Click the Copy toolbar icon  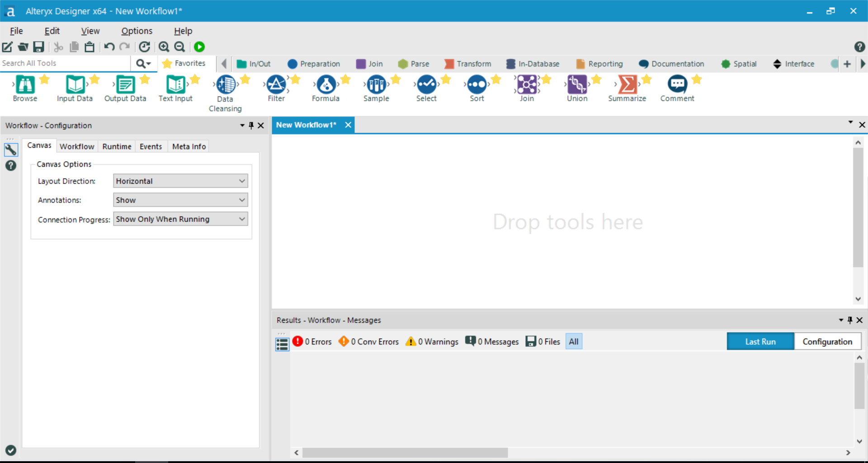click(x=74, y=47)
